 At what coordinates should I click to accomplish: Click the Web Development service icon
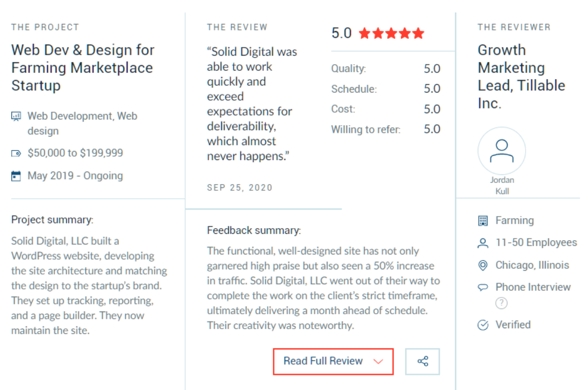point(16,116)
